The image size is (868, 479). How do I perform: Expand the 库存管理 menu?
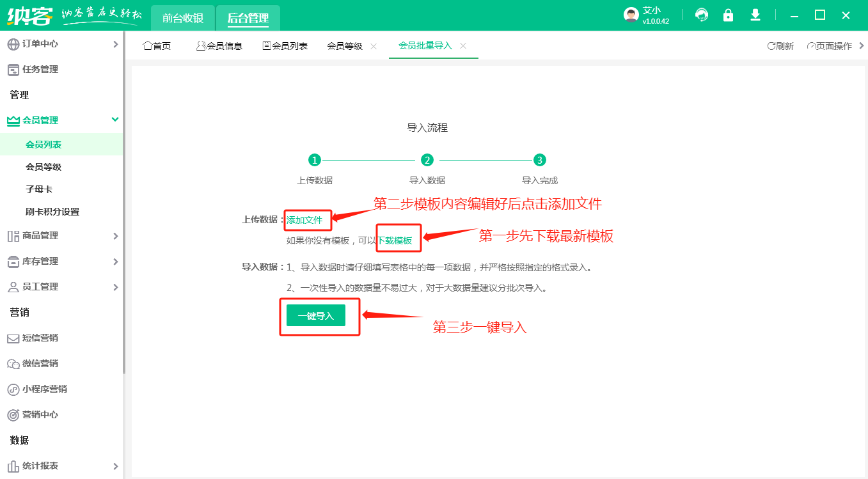40,262
